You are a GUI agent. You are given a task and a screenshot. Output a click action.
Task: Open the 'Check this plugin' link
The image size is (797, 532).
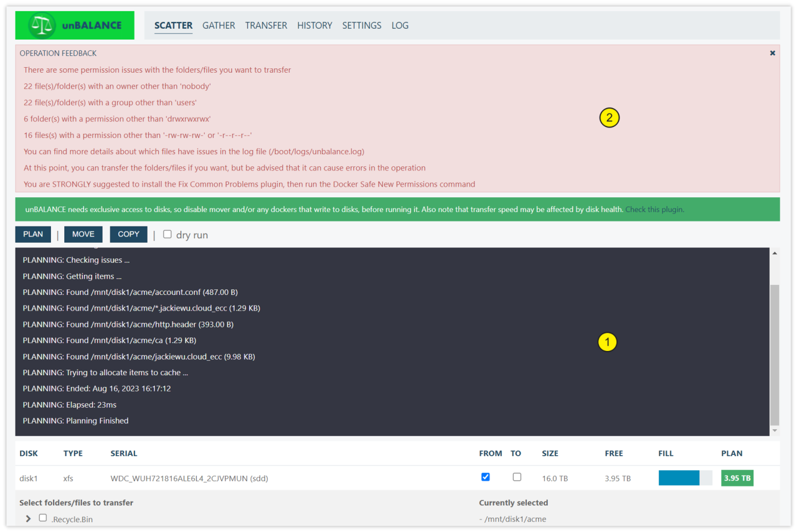pos(654,210)
